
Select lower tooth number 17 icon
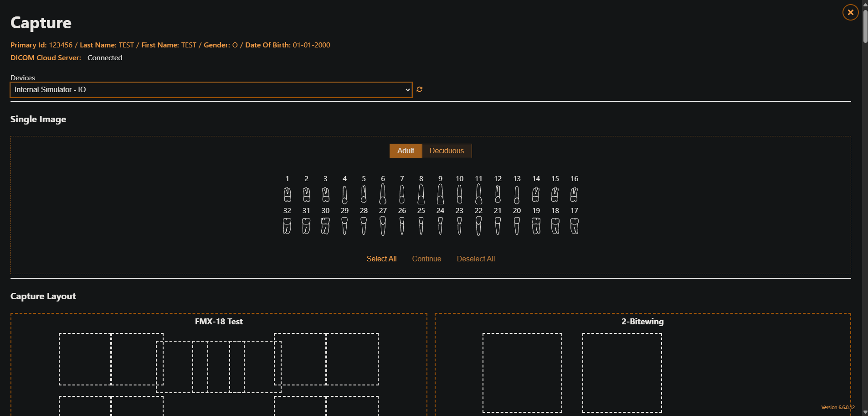coord(574,226)
